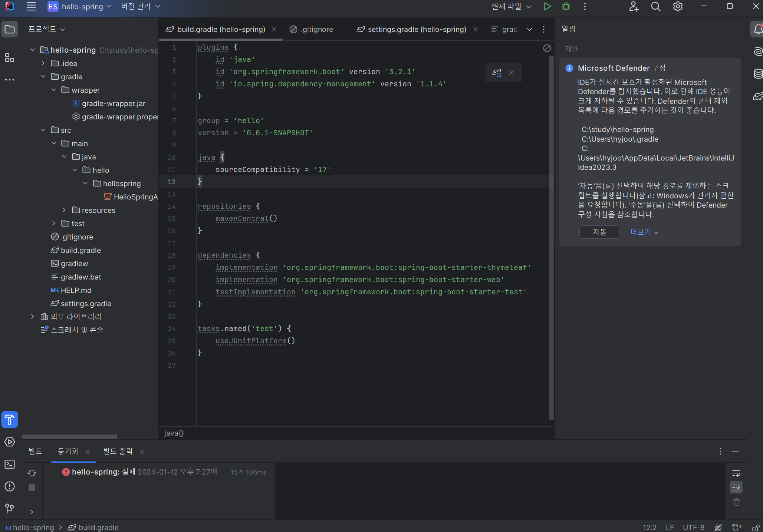This screenshot has height=532, width=763.
Task: Hide the build tool window
Action: [x=735, y=451]
